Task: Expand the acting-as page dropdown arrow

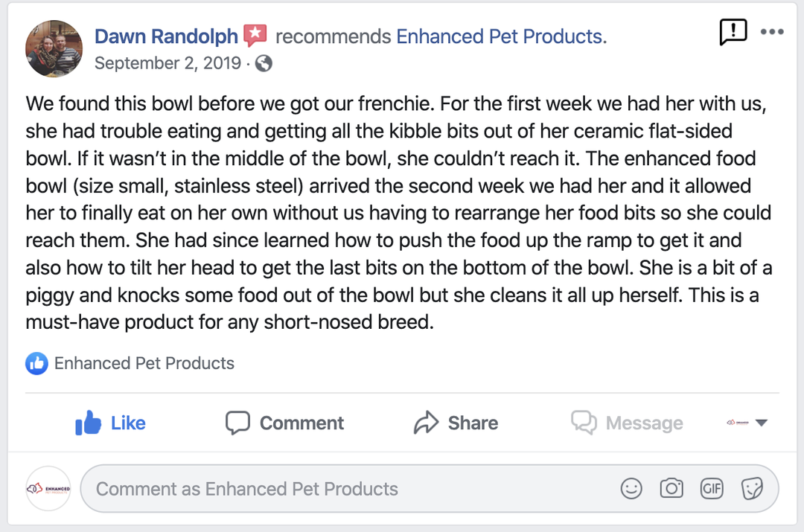Action: point(761,423)
